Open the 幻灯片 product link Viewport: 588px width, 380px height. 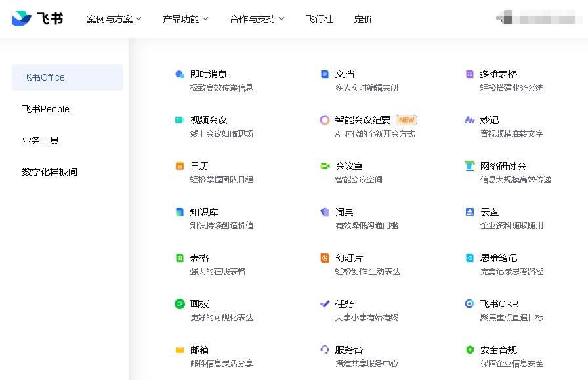point(348,258)
